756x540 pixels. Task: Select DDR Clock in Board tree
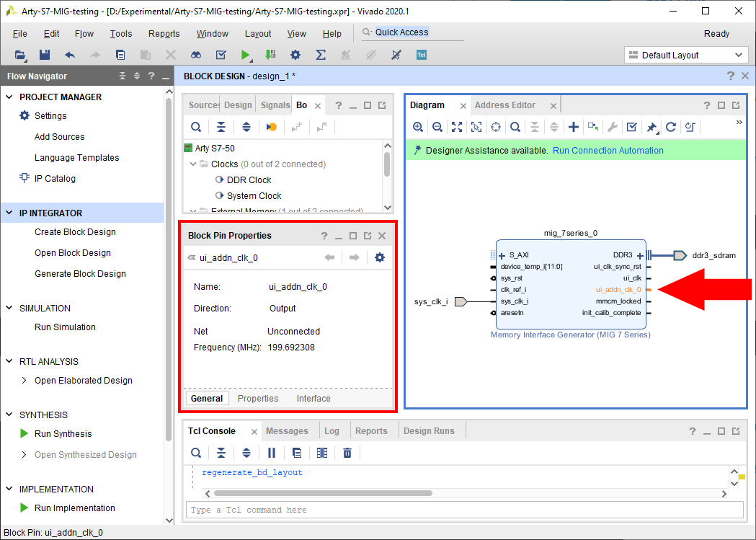249,180
